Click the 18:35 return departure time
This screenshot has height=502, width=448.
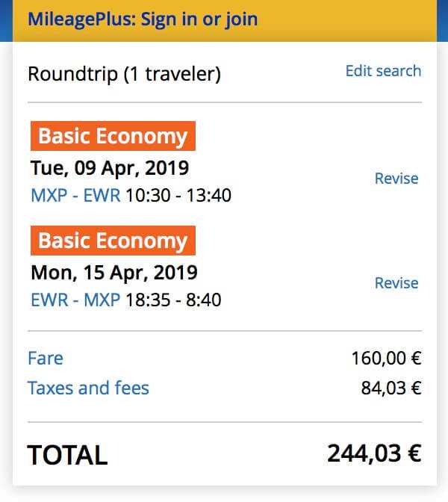148,300
